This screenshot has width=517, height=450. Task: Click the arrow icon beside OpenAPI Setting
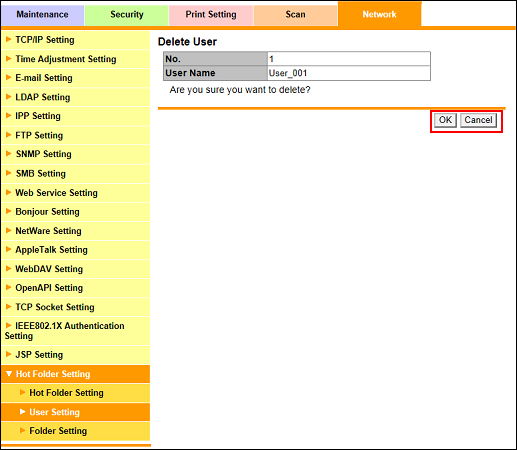pyautogui.click(x=9, y=287)
